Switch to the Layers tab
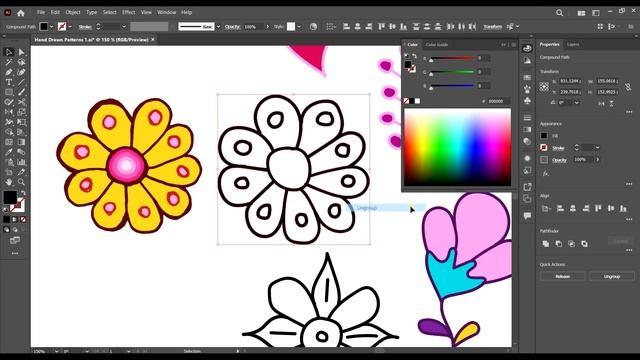This screenshot has width=640, height=360. tap(573, 44)
